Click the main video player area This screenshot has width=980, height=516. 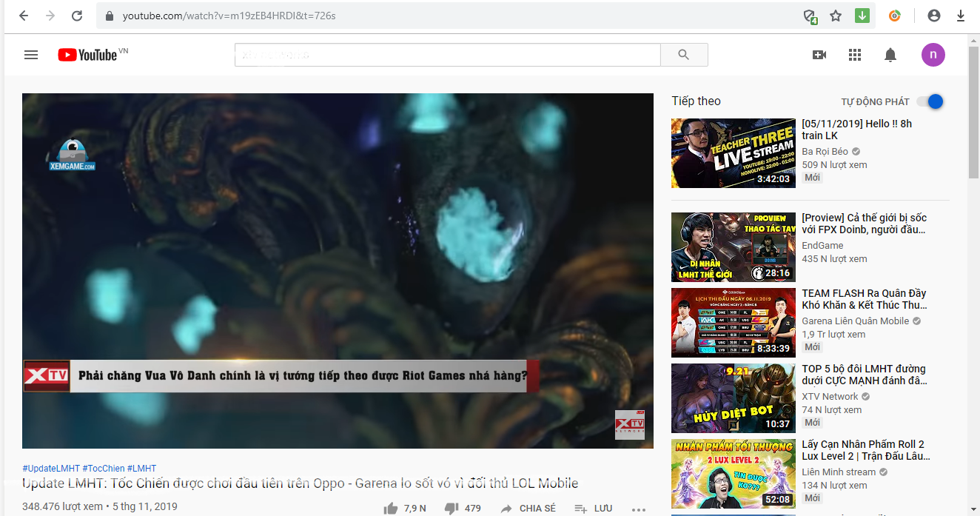coord(338,271)
